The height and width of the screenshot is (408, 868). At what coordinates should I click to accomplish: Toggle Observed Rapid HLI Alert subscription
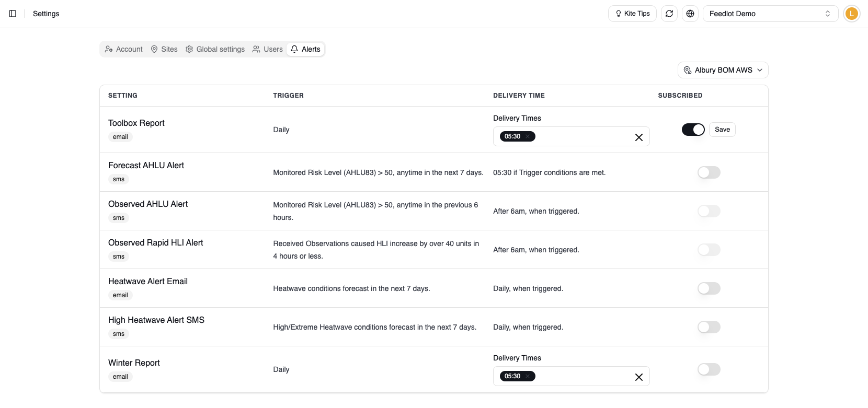click(x=709, y=250)
